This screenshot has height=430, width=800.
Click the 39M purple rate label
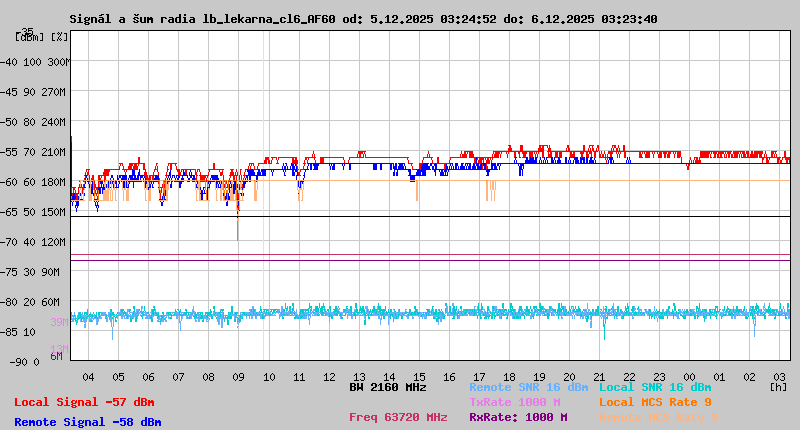59,322
